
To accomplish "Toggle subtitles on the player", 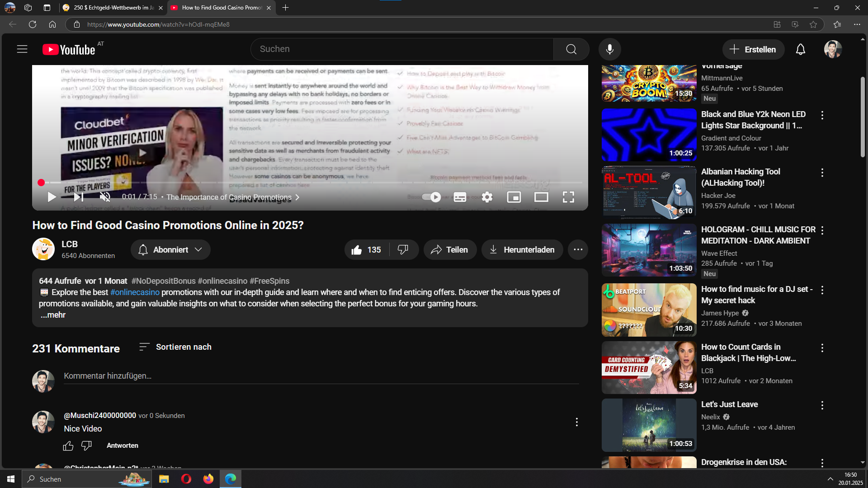I will pos(460,197).
